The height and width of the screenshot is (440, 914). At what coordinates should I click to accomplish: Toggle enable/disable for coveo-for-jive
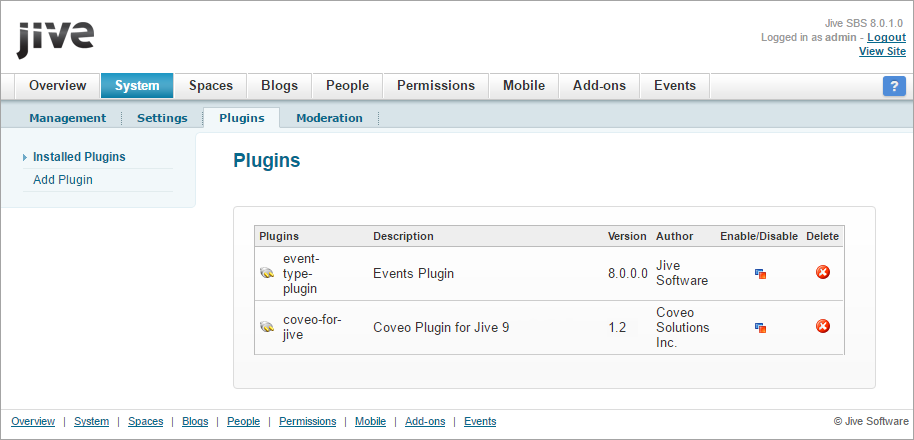760,328
